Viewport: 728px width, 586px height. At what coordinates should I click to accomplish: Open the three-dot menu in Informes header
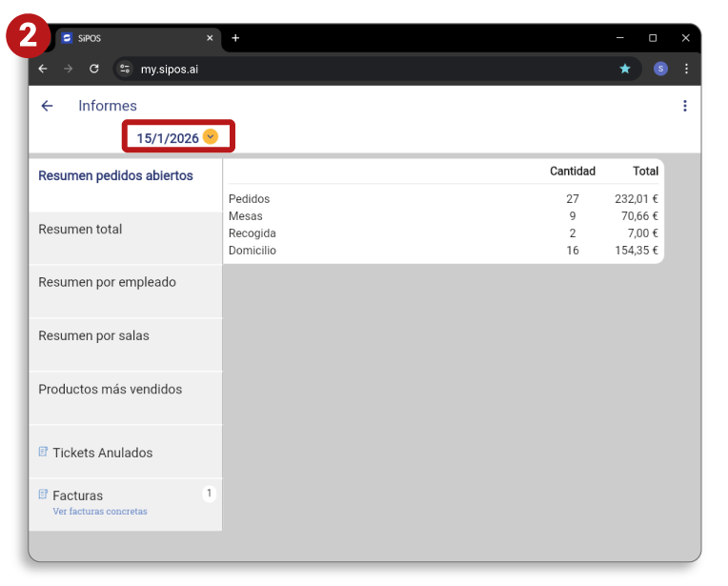pos(684,106)
